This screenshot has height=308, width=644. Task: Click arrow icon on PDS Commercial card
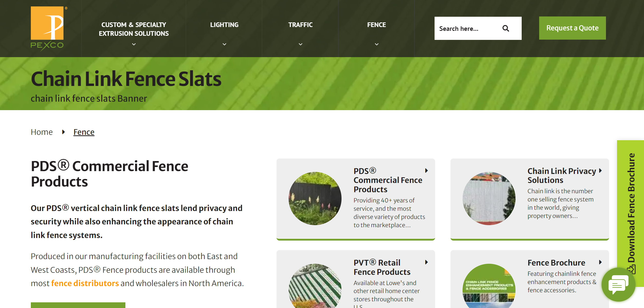[426, 171]
